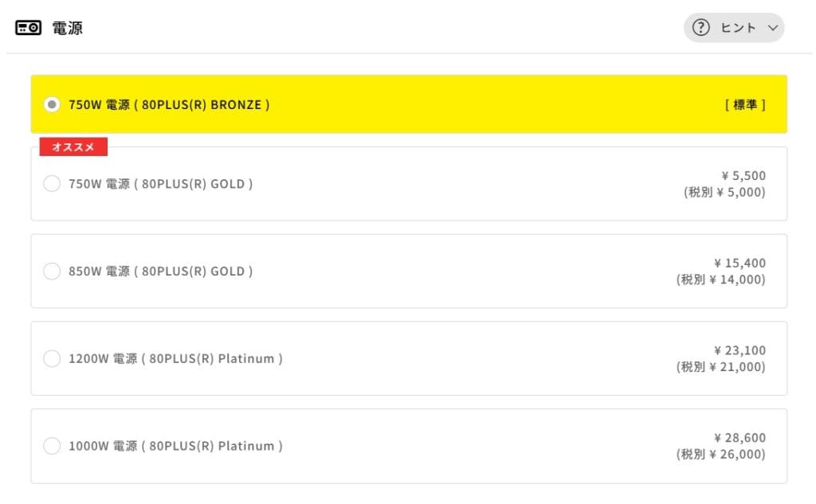This screenshot has width=816, height=504.
Task: Click the 電源 section heading
Action: (x=68, y=29)
